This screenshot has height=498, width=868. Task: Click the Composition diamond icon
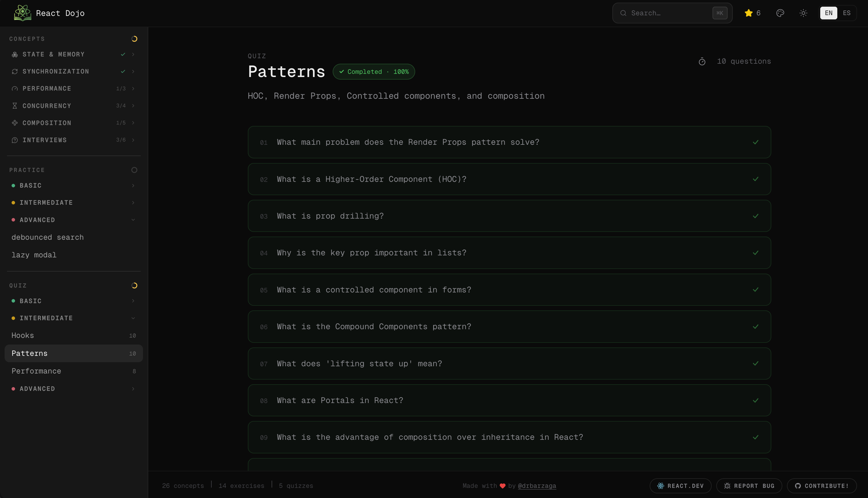(x=15, y=123)
